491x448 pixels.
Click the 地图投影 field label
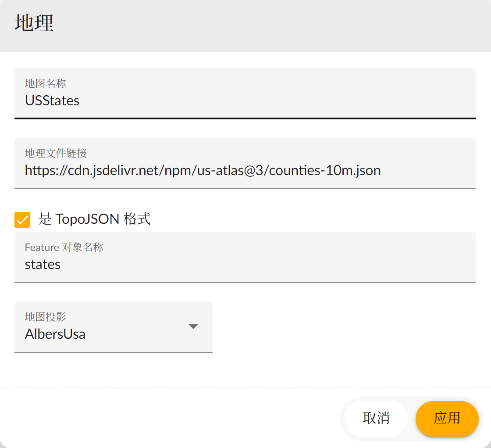click(46, 317)
